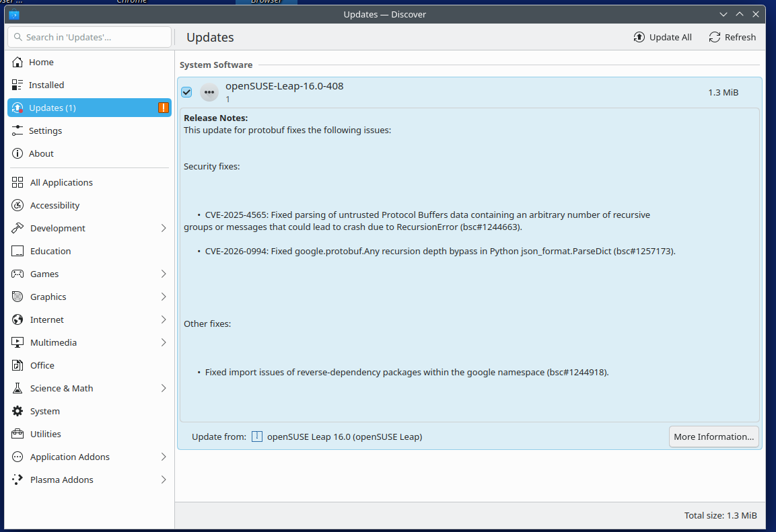The height and width of the screenshot is (532, 776).
Task: Open the About info icon
Action: 17,153
